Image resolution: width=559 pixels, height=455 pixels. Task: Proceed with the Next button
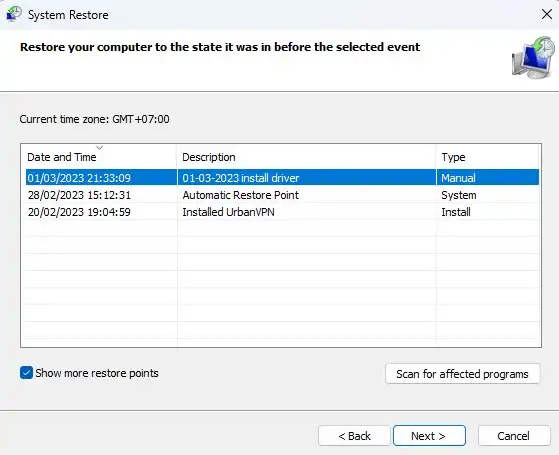429,436
